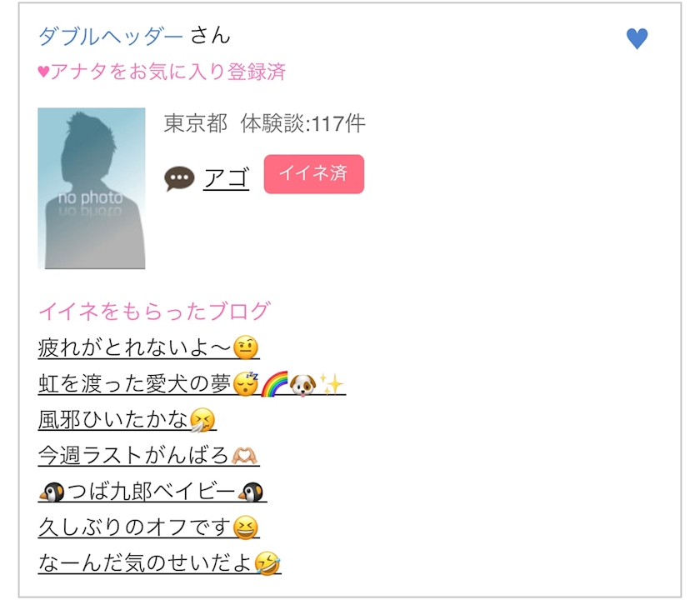Click the rainbow emoji in dog dream title

coord(273,384)
